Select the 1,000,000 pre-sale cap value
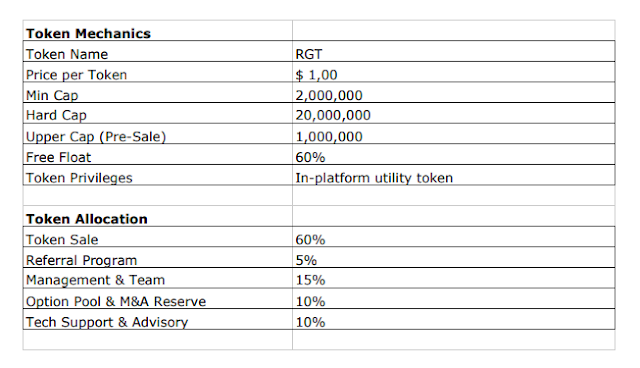The image size is (640, 368). click(x=453, y=133)
